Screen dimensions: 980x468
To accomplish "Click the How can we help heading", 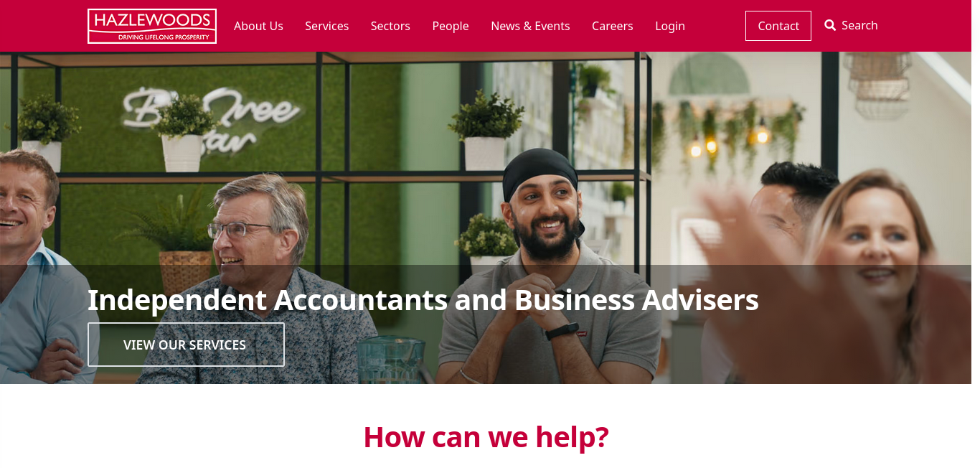I will point(486,436).
